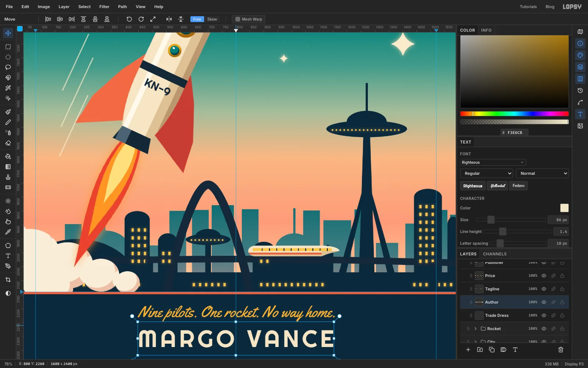This screenshot has height=368, width=588.
Task: Pick the Paint Bucket fill tool
Action: tap(8, 156)
